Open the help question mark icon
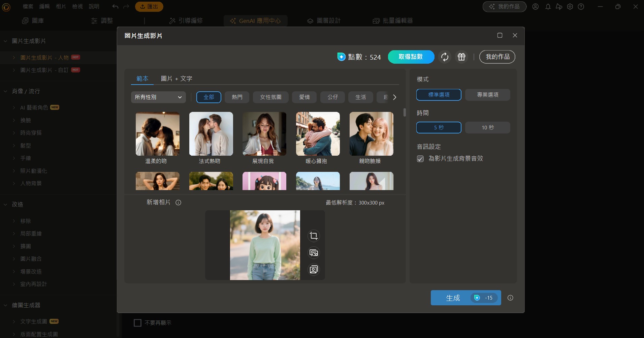 point(581,7)
